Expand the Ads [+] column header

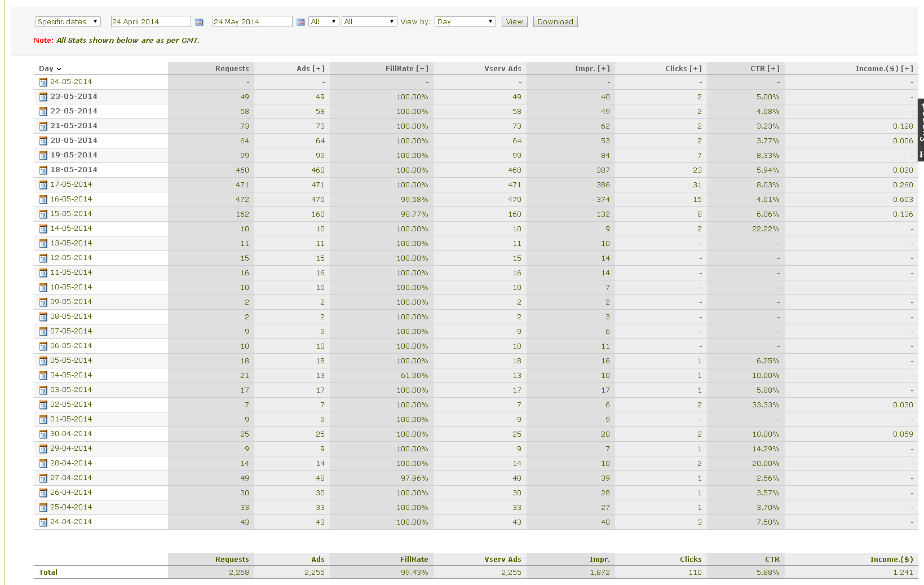click(310, 68)
